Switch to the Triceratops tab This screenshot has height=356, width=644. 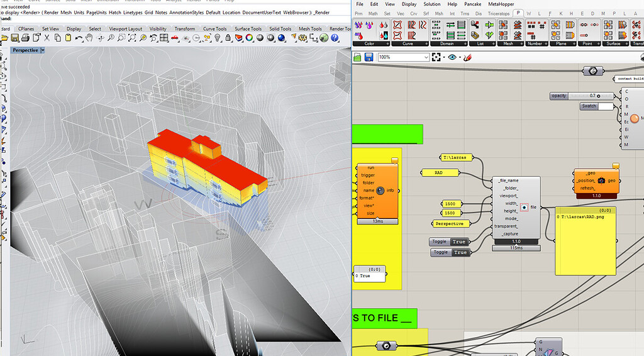[x=499, y=14]
